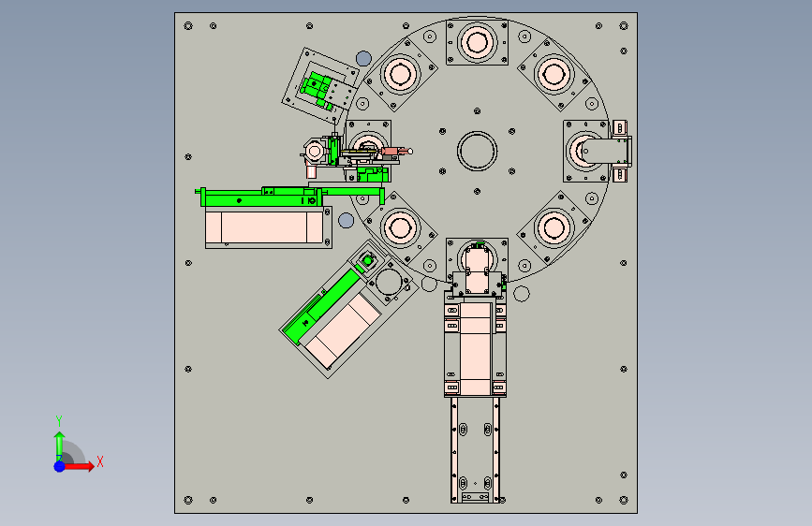812x526 pixels.
Task: Click the "Y" axis label
Action: click(x=59, y=421)
